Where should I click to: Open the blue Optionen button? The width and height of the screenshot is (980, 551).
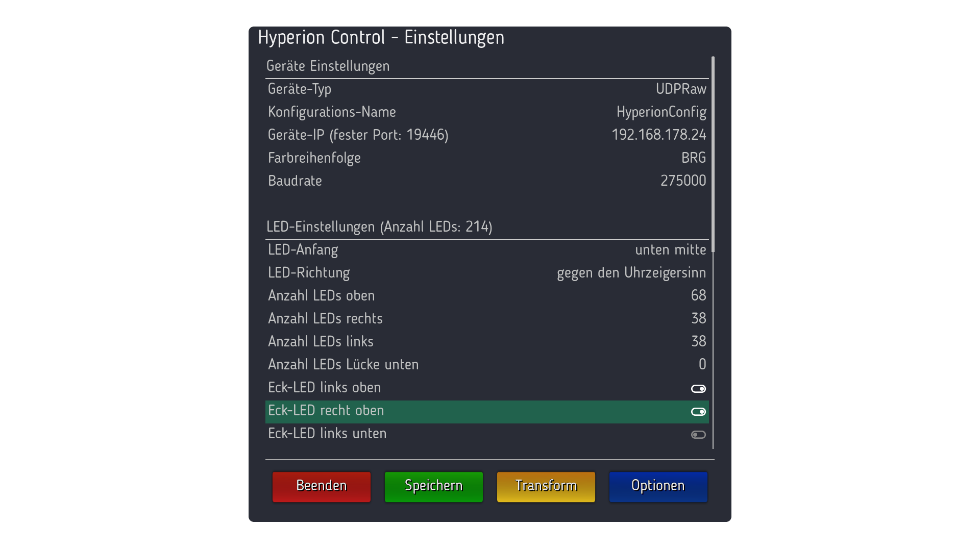[x=658, y=487]
